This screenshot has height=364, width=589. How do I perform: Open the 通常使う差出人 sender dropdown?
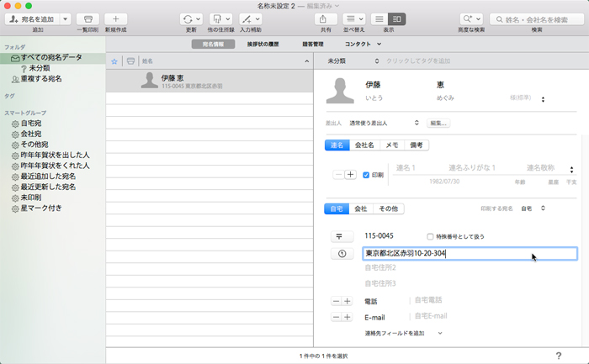(385, 123)
